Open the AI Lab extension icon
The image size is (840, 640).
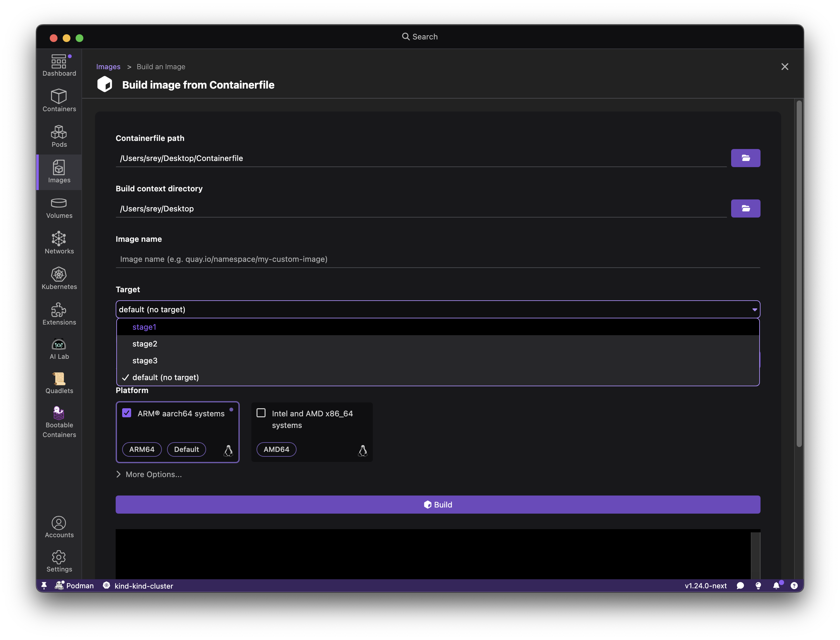[x=59, y=348]
